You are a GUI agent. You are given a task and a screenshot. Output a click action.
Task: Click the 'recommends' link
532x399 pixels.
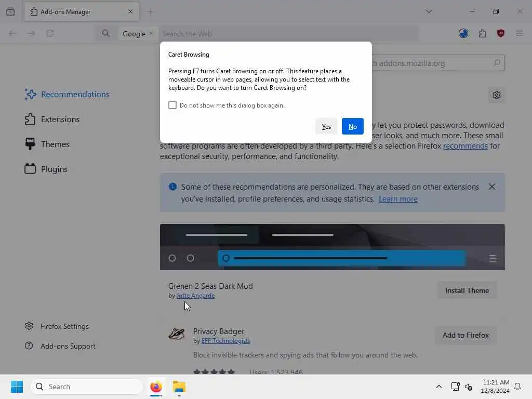coord(465,146)
